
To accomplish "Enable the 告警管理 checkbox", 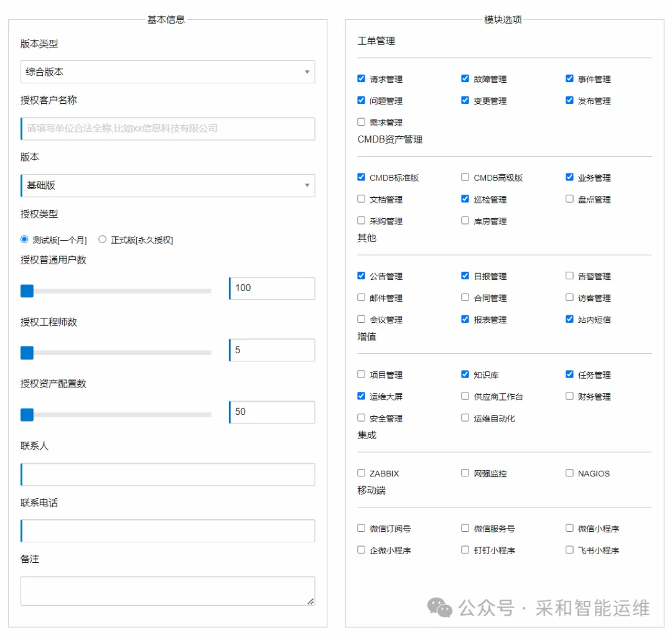I will point(569,276).
